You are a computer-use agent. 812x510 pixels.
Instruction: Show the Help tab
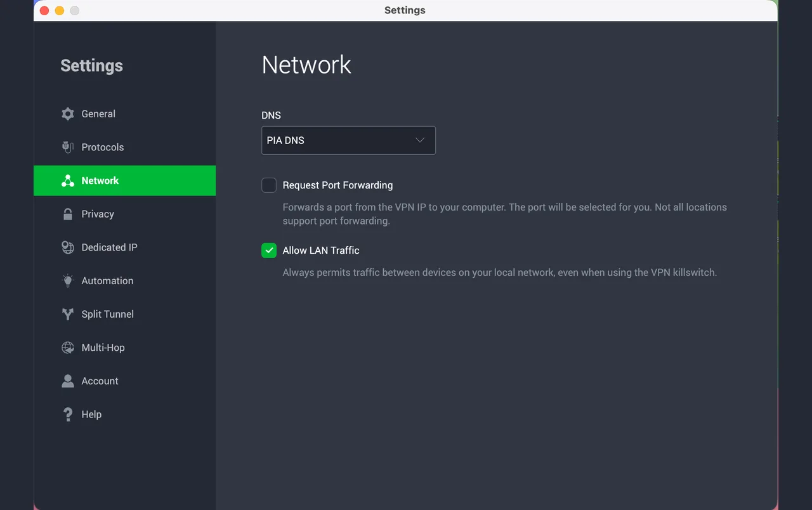pos(124,414)
